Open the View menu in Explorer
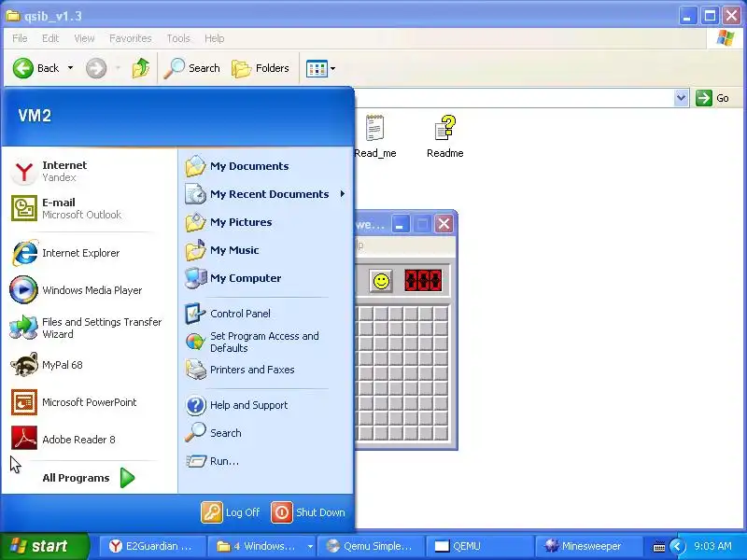Viewport: 747px width, 560px height. (x=84, y=38)
